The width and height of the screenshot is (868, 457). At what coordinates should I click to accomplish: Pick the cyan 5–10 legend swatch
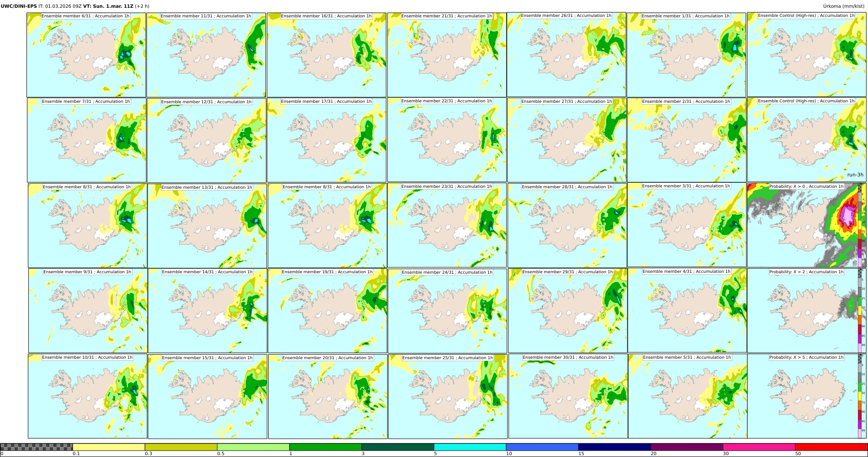pos(470,447)
